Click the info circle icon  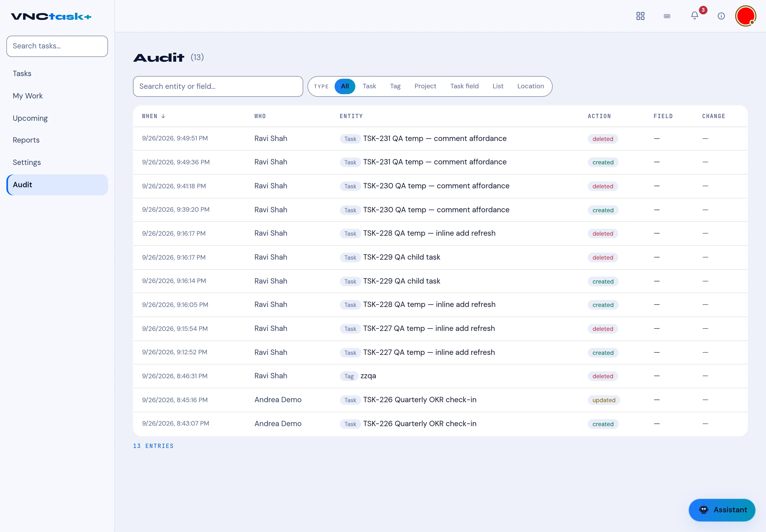pos(721,16)
